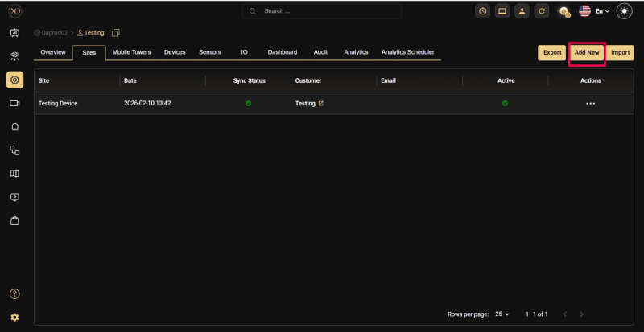The width and height of the screenshot is (644, 332).
Task: Sort by the Customer column header
Action: (308, 80)
